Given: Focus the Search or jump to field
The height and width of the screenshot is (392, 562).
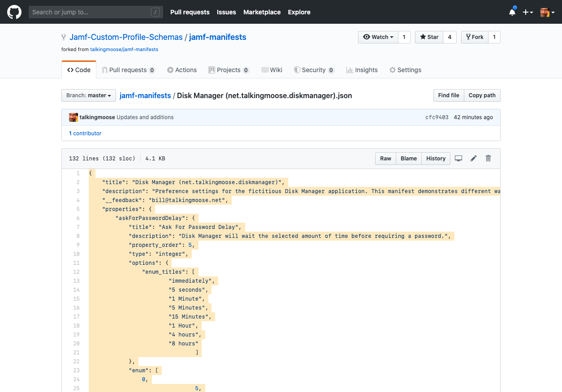Looking at the screenshot, I should [95, 12].
